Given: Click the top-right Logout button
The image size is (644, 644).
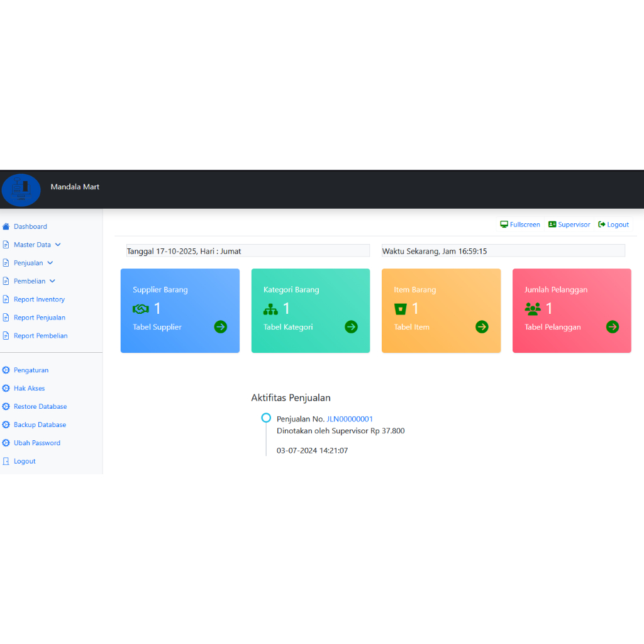Looking at the screenshot, I should (x=613, y=225).
